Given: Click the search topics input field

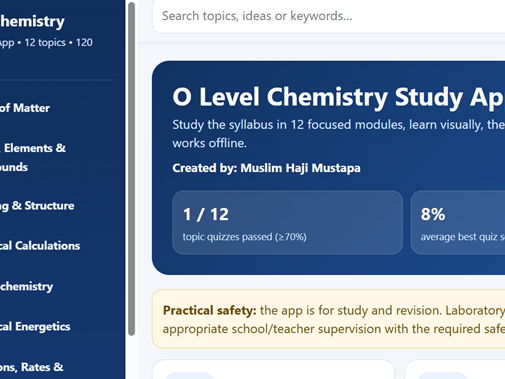Looking at the screenshot, I should click(x=329, y=16).
